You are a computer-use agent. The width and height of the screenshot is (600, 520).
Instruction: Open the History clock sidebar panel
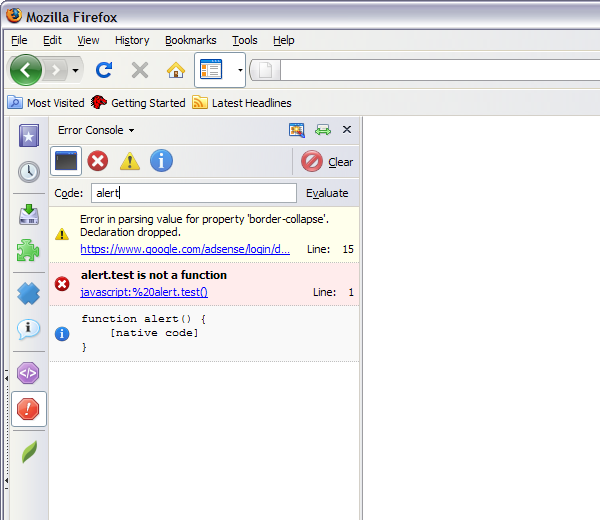pyautogui.click(x=29, y=172)
